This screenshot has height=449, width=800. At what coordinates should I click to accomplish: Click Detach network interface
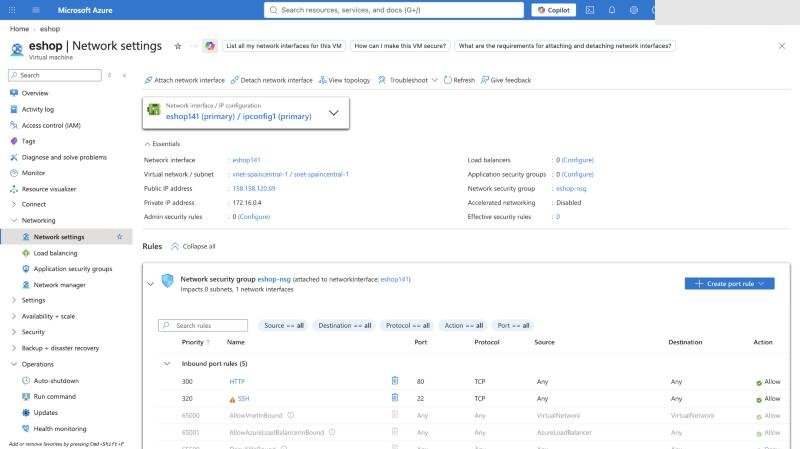(x=271, y=80)
